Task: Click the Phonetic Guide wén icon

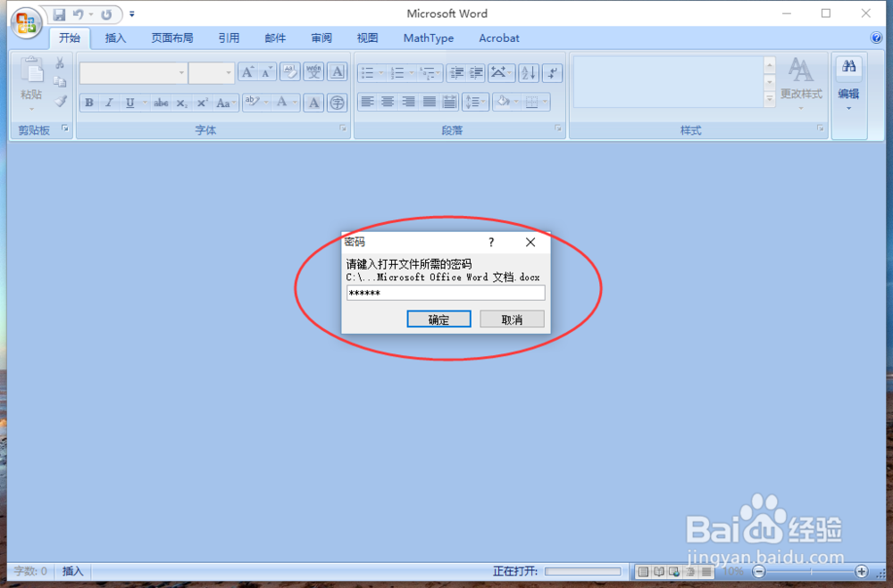Action: [313, 72]
